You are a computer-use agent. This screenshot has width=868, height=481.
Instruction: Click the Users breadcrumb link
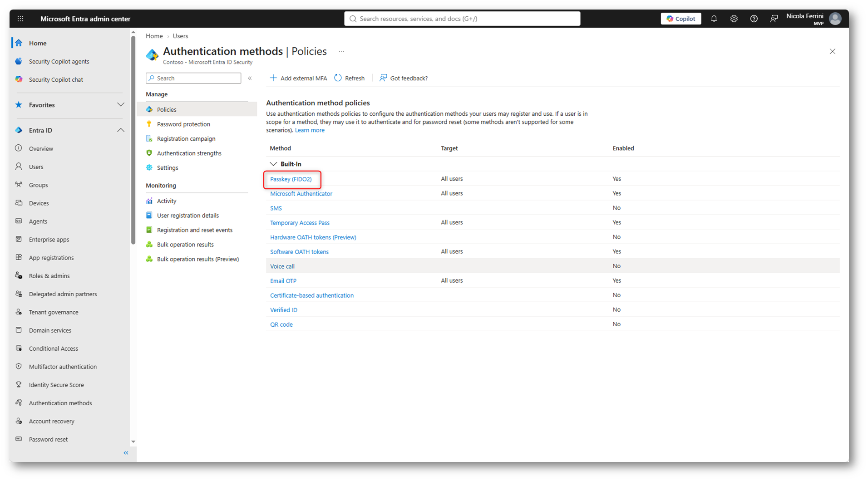point(180,36)
